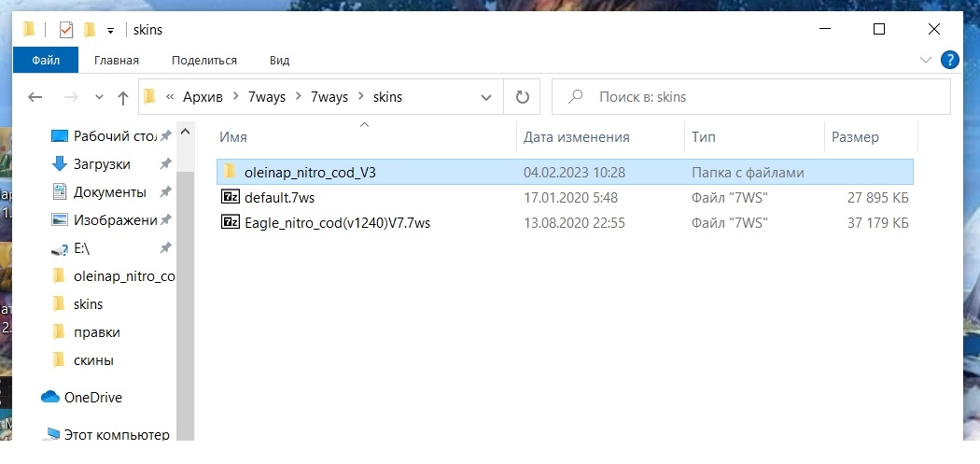Open Загрузки in the quick access pane
Viewport: 980px width, 464px height.
click(x=102, y=164)
